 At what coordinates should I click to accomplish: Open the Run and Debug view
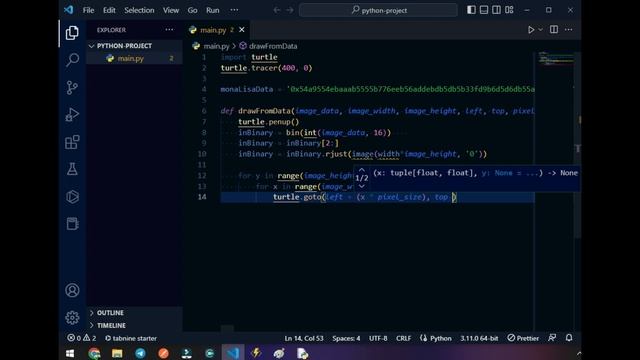[x=72, y=115]
